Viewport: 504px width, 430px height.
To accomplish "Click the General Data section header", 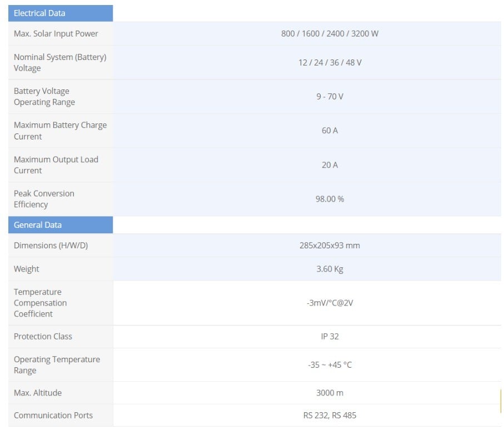I will click(38, 225).
